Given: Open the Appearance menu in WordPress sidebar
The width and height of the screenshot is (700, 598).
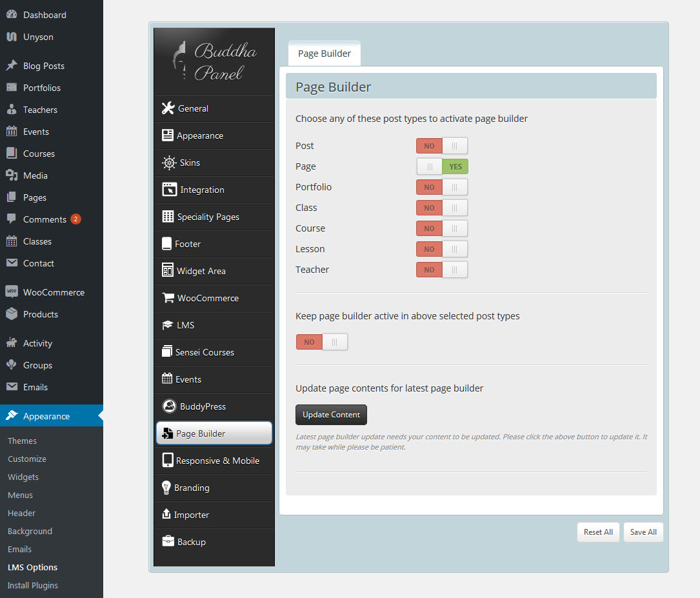Looking at the screenshot, I should [46, 416].
